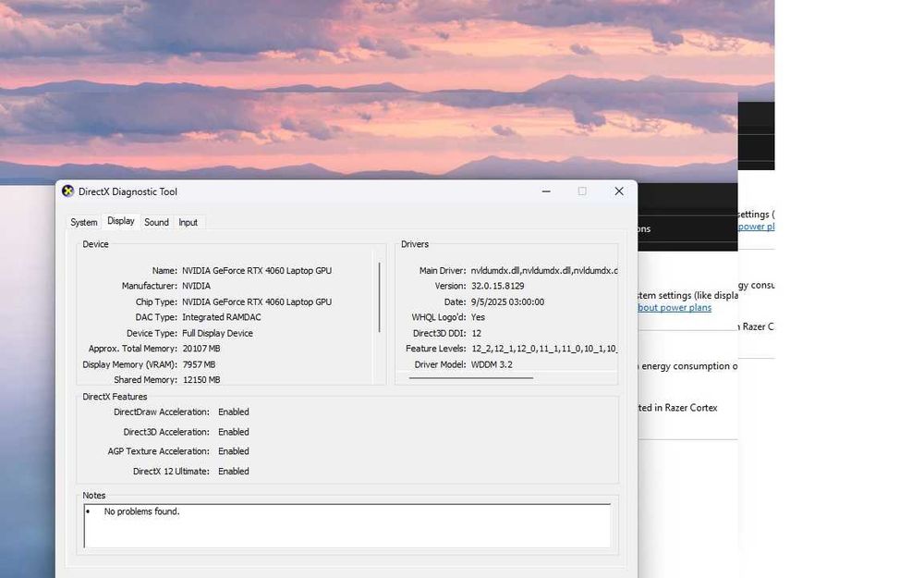
Task: Click Approx. Total Memory value '20107 MB'
Action: click(x=201, y=349)
